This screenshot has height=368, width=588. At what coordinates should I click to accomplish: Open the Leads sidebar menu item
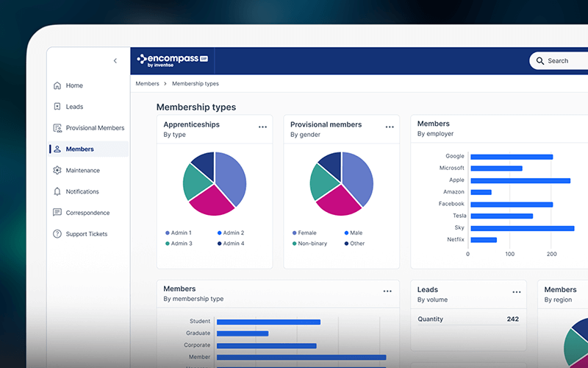(74, 107)
